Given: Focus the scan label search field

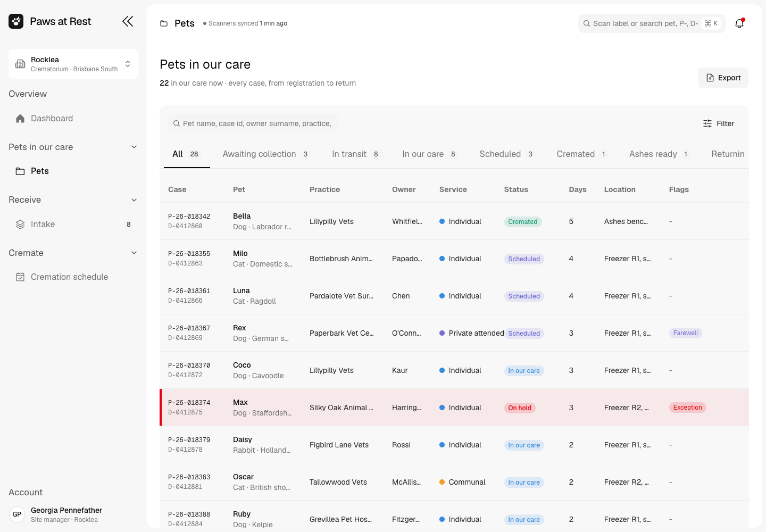Looking at the screenshot, I should point(652,23).
